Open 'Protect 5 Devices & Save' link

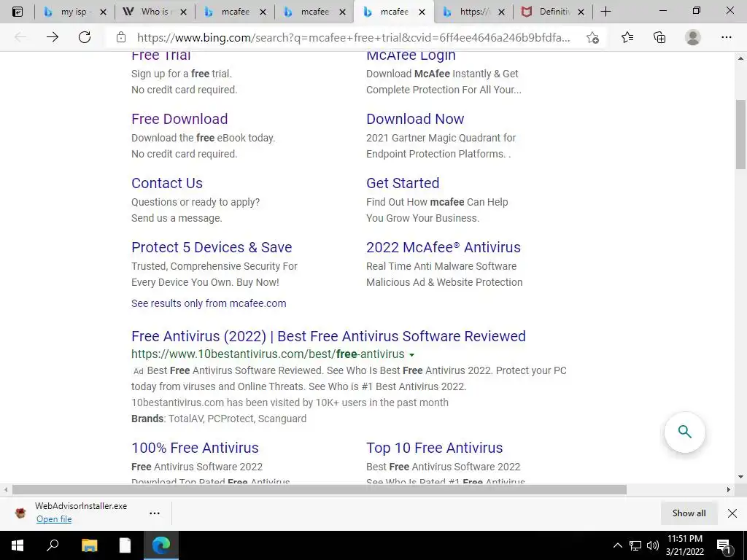212,248
